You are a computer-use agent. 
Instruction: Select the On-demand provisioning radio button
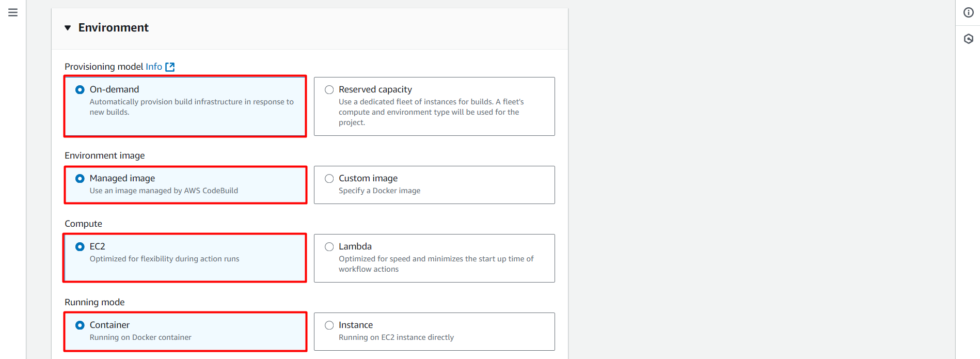point(80,89)
